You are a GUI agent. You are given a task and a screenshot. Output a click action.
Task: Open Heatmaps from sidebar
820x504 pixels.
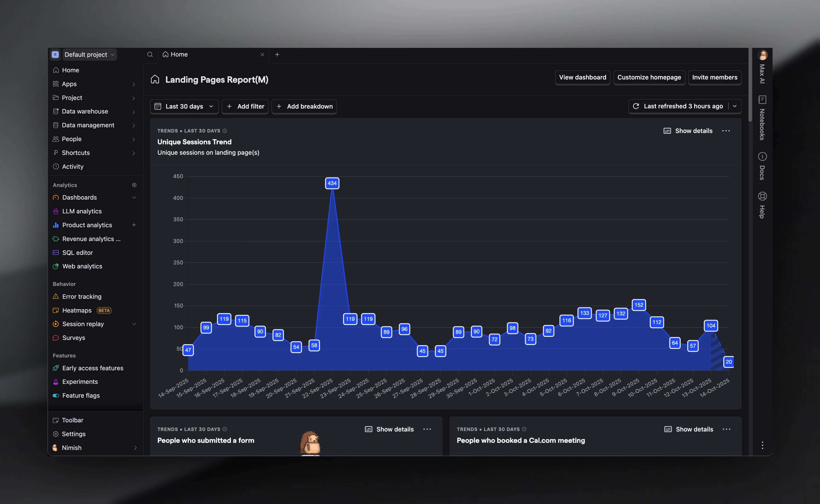coord(77,310)
